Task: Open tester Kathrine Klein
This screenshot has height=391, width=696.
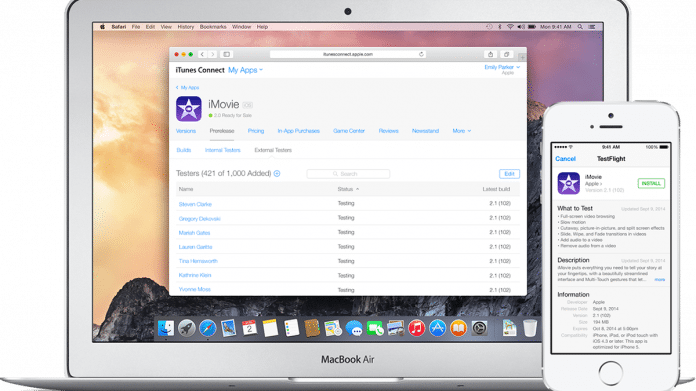Action: click(x=195, y=275)
